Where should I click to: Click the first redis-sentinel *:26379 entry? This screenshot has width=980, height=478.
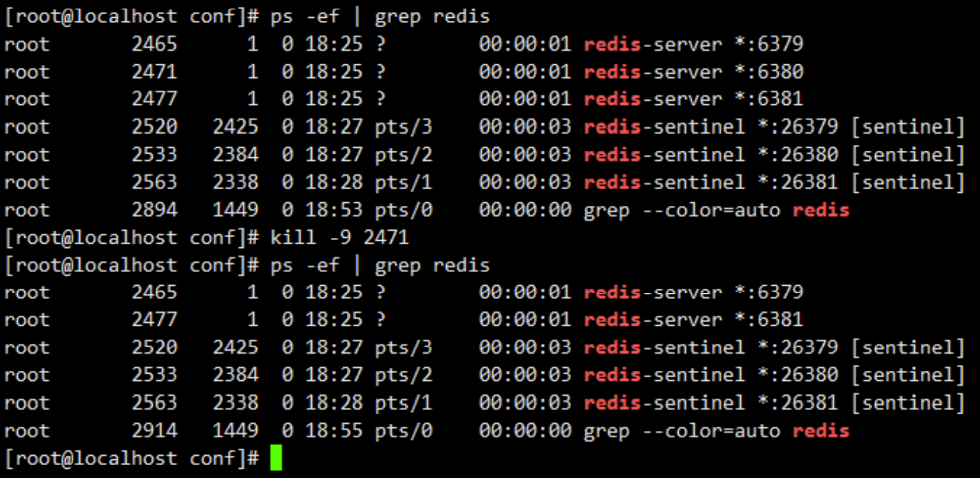coord(774,127)
